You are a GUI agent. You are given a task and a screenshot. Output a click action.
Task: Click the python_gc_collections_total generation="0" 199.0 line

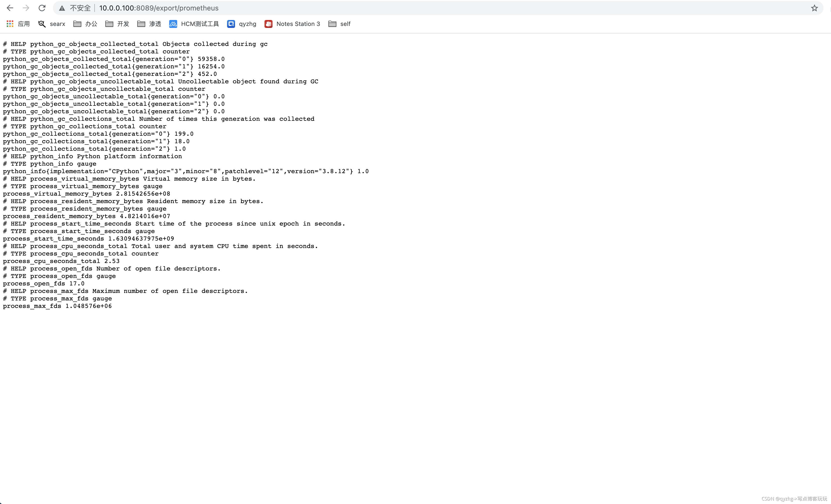click(98, 134)
